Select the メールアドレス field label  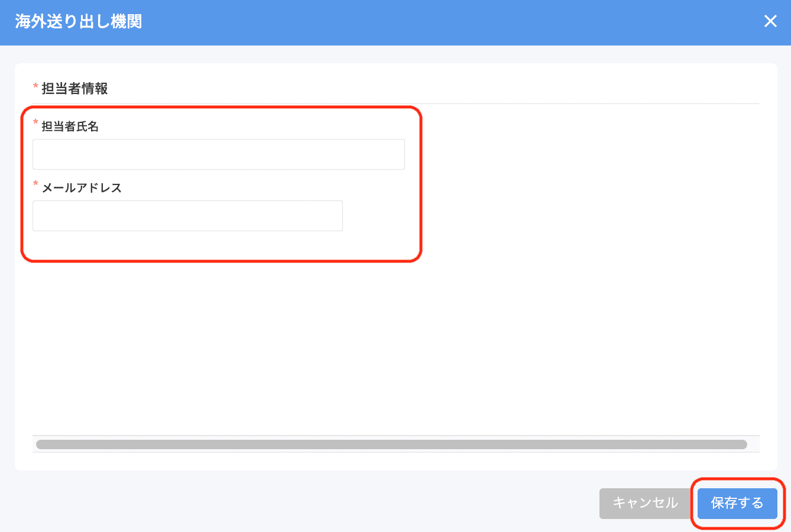[82, 188]
